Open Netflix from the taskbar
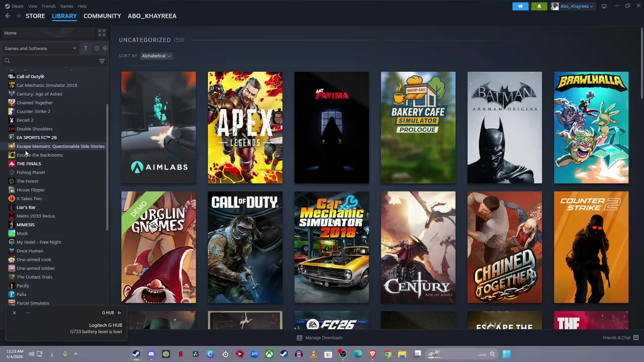Image resolution: width=644 pixels, height=362 pixels. 181,354
